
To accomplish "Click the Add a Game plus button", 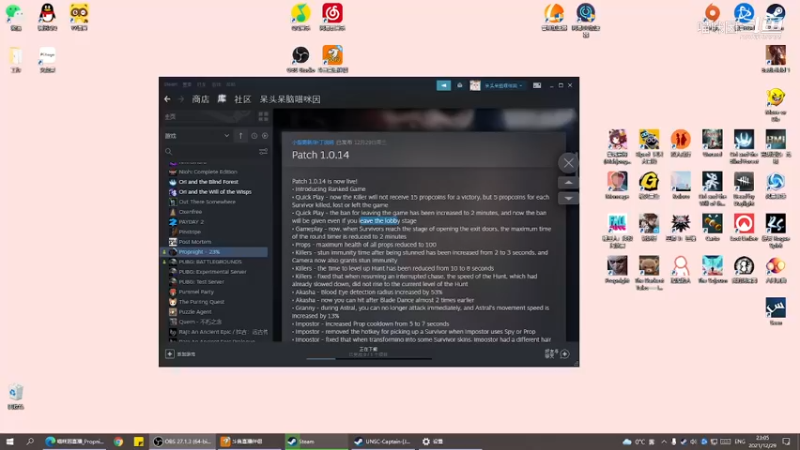I will pos(170,354).
